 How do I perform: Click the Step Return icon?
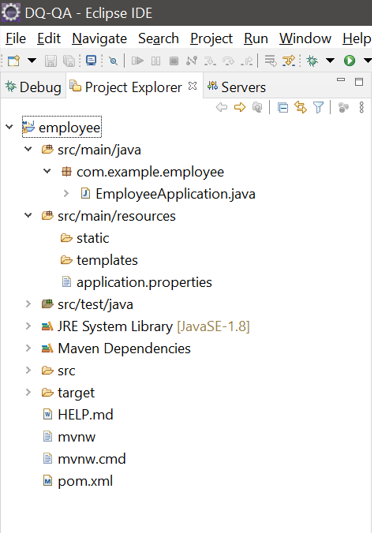point(247,61)
